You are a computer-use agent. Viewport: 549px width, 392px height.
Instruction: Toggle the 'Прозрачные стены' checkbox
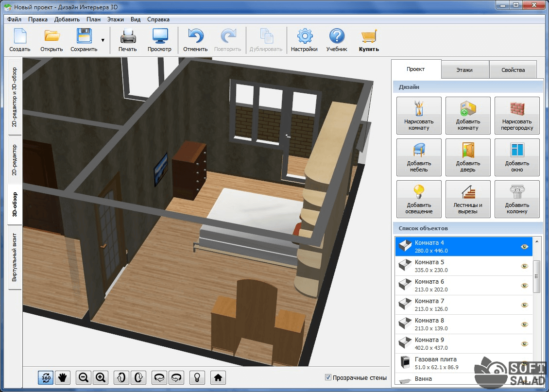328,377
